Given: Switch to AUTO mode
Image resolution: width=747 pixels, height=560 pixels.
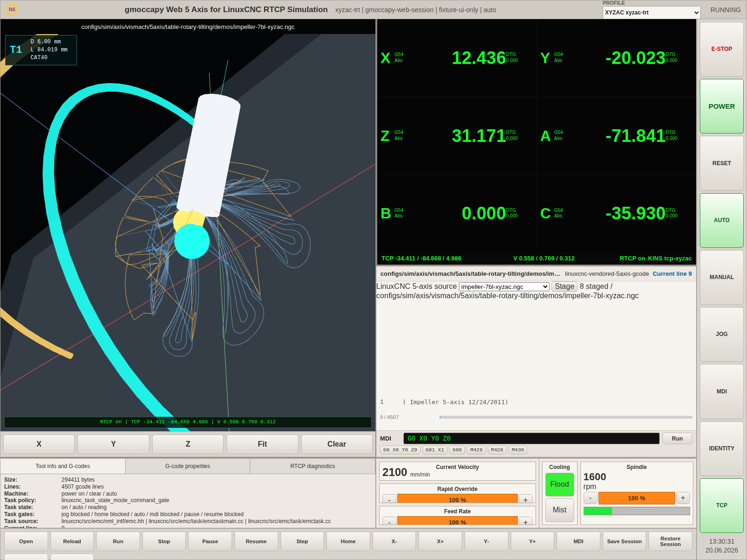Looking at the screenshot, I should [721, 220].
